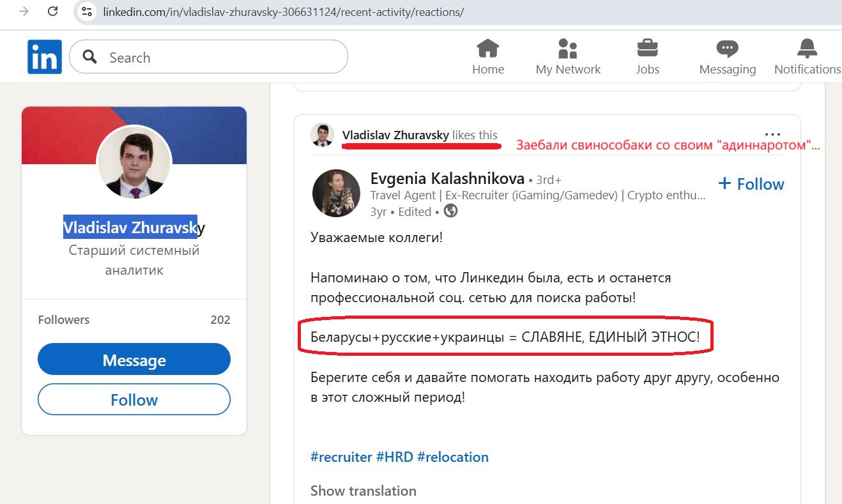Open the #relocation hashtag
This screenshot has width=842, height=504.
[453, 457]
